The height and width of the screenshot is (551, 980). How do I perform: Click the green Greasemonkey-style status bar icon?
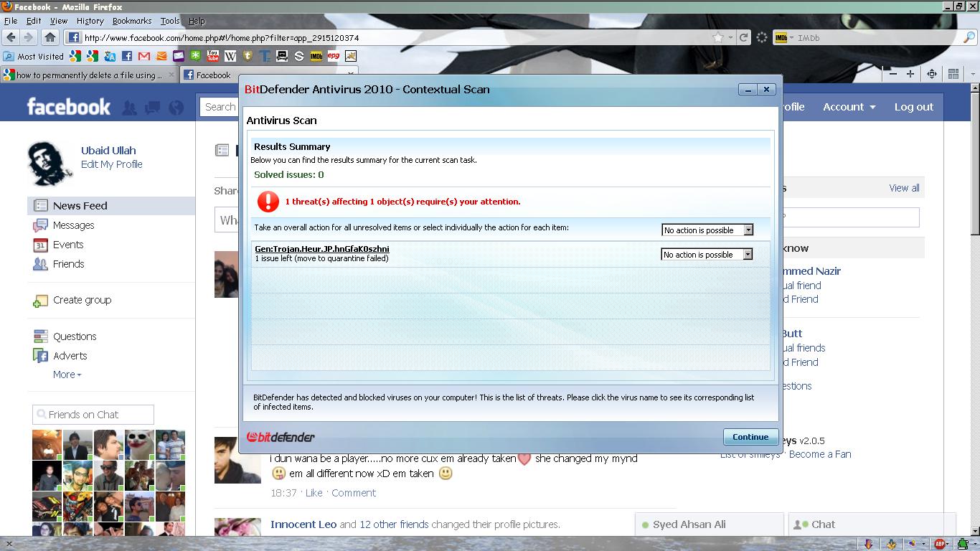(962, 544)
